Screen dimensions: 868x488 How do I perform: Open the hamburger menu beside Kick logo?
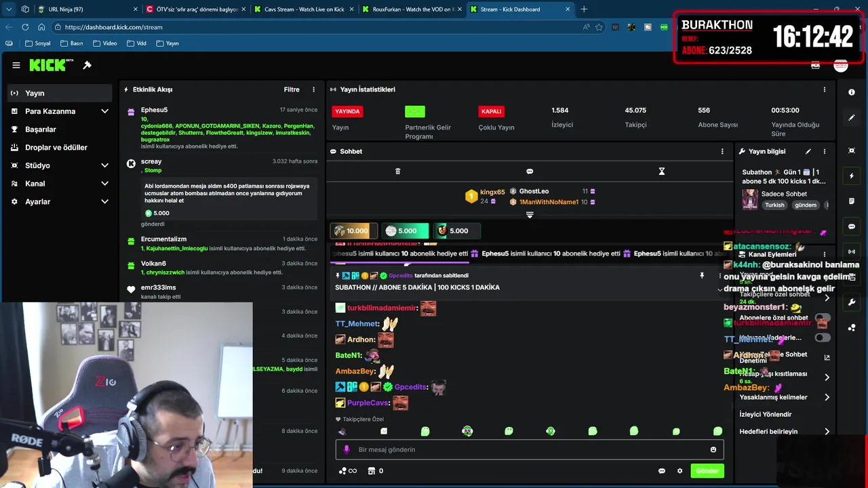(x=16, y=65)
